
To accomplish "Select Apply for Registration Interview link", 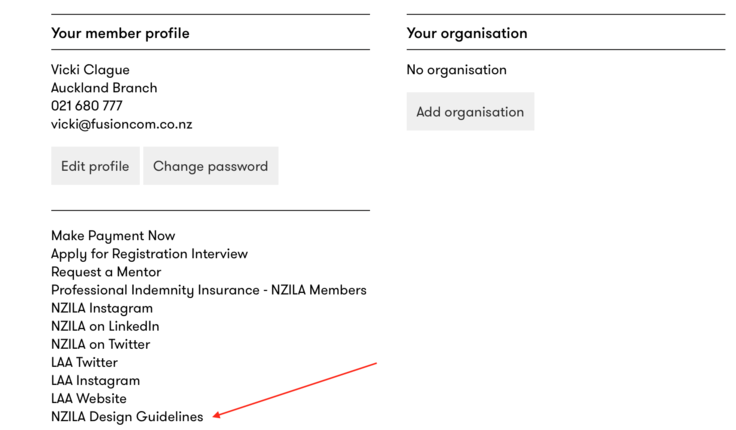I will tap(149, 254).
